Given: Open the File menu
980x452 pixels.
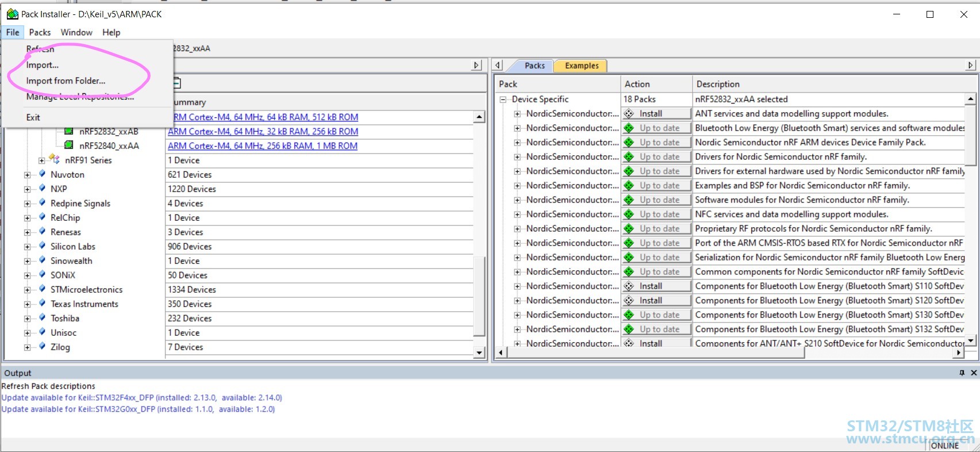Looking at the screenshot, I should (13, 32).
